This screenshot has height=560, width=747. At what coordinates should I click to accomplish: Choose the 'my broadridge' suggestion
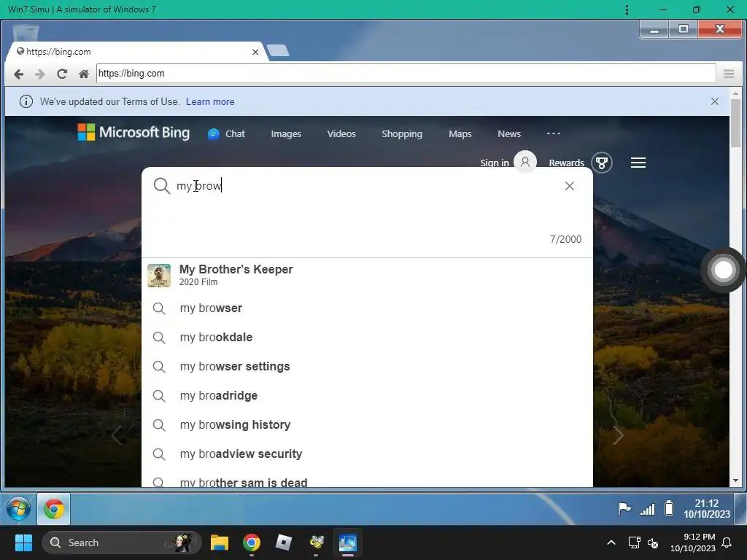tap(367, 396)
